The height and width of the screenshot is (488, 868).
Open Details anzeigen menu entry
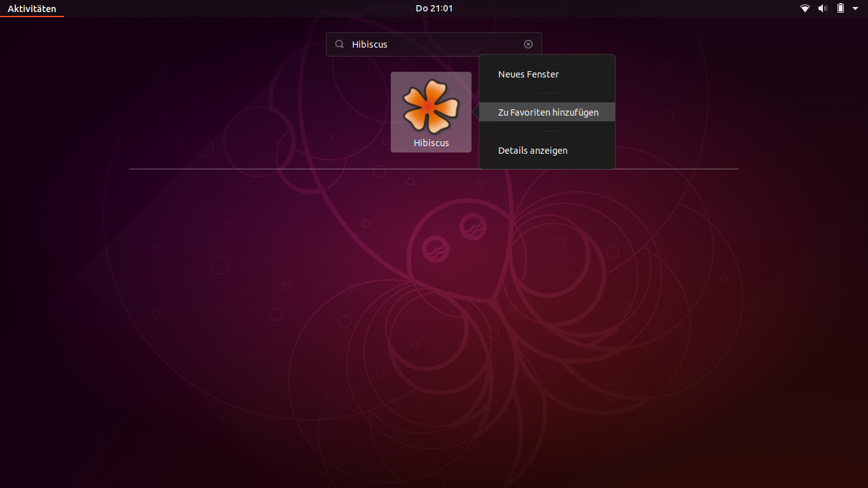[547, 151]
